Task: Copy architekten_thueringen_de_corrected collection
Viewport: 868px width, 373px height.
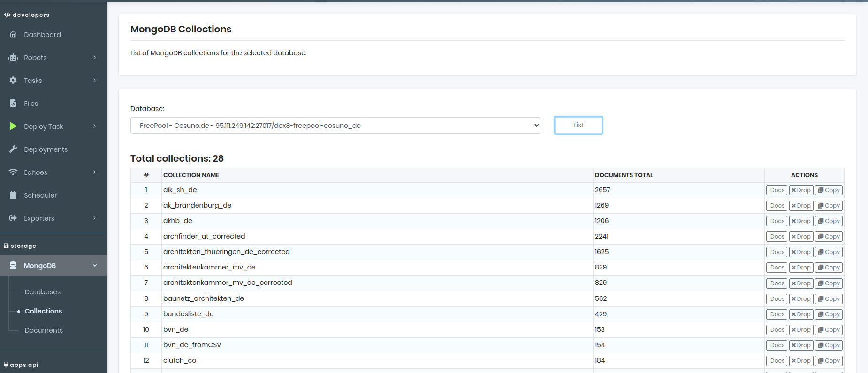Action: tap(829, 252)
